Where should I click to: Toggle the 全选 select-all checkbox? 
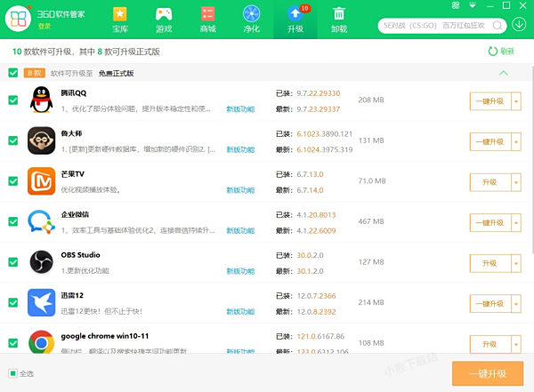tap(12, 373)
